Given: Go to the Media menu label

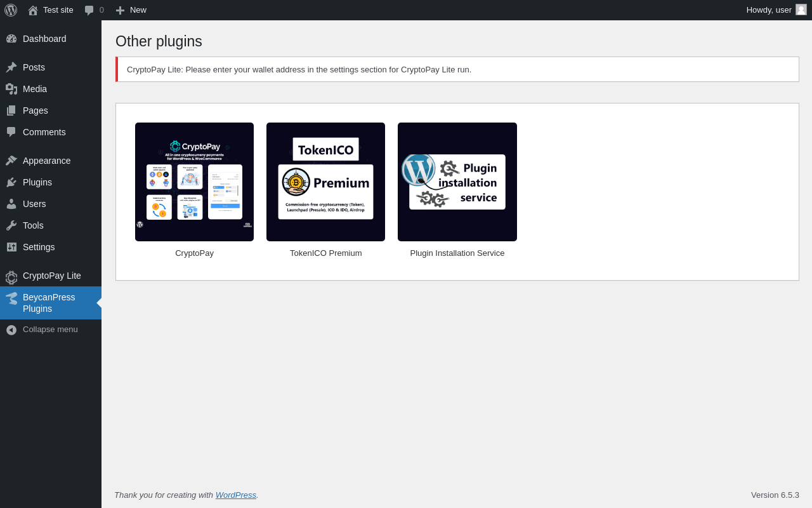Looking at the screenshot, I should [35, 89].
